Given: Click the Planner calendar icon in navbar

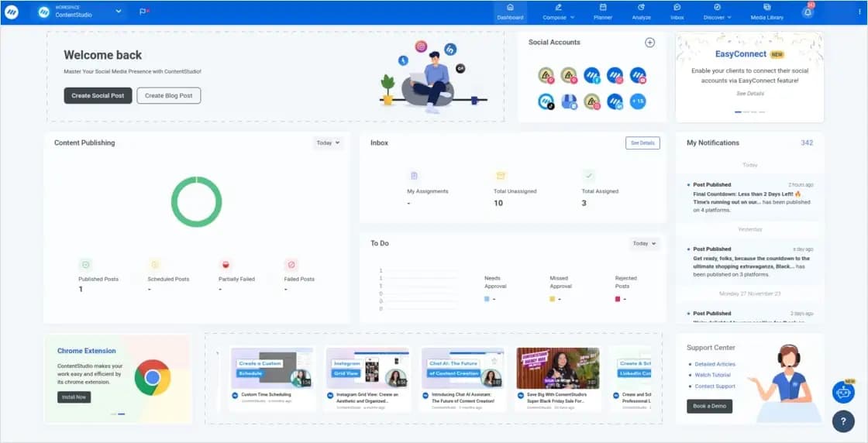Looking at the screenshot, I should [603, 7].
